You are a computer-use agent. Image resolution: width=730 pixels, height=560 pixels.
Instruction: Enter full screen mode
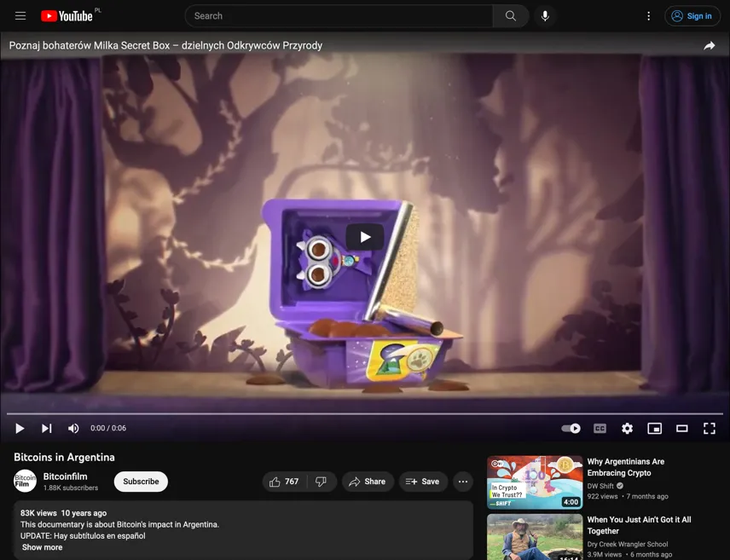[x=709, y=428]
